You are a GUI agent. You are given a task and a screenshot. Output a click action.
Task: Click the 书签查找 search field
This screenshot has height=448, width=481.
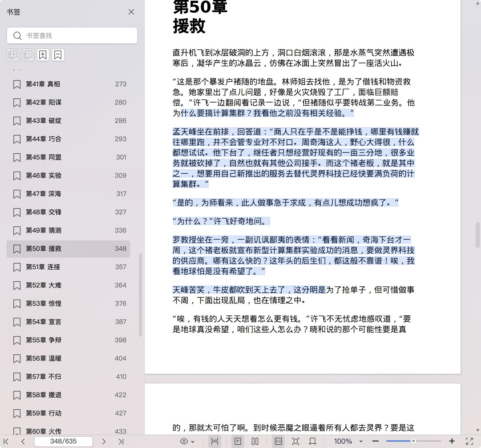(72, 35)
